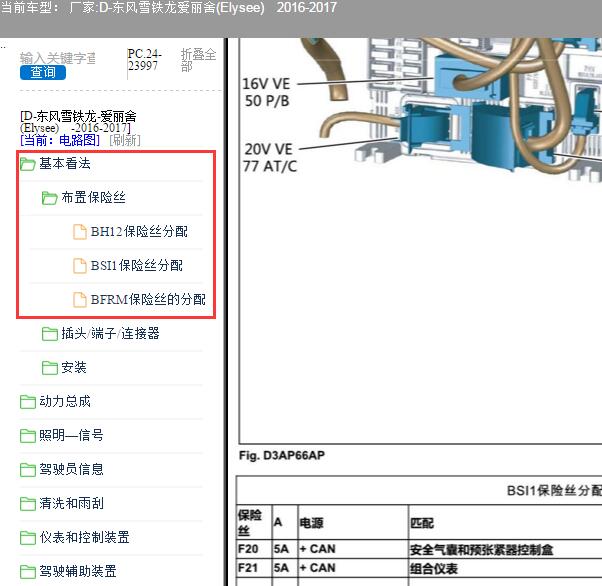Click the 20V VE 77 AT/C connector label

pos(270,157)
